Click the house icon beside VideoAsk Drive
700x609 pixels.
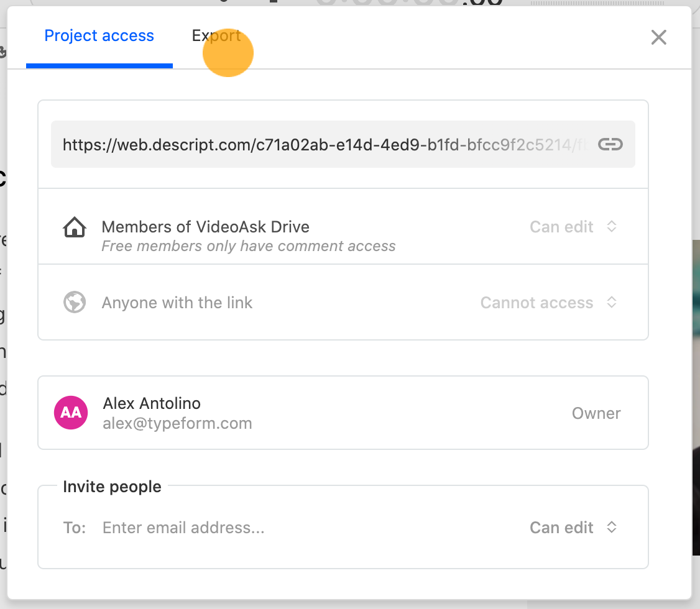coord(75,227)
